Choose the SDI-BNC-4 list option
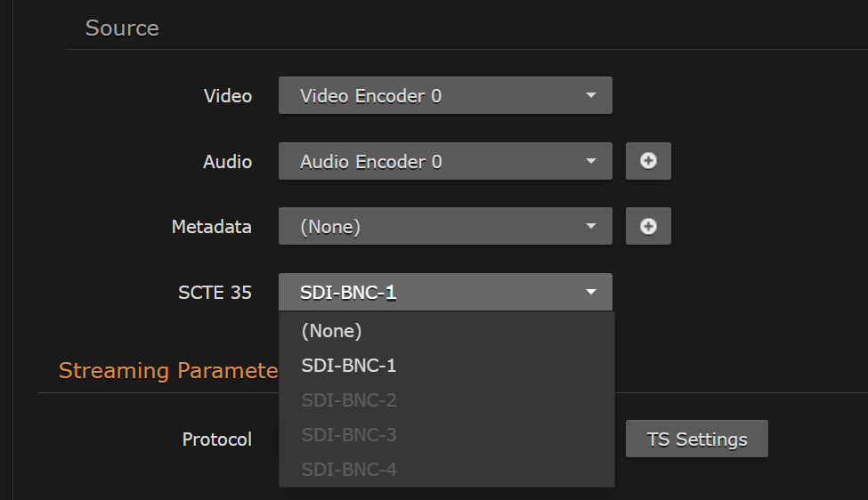The image size is (868, 500). point(349,470)
